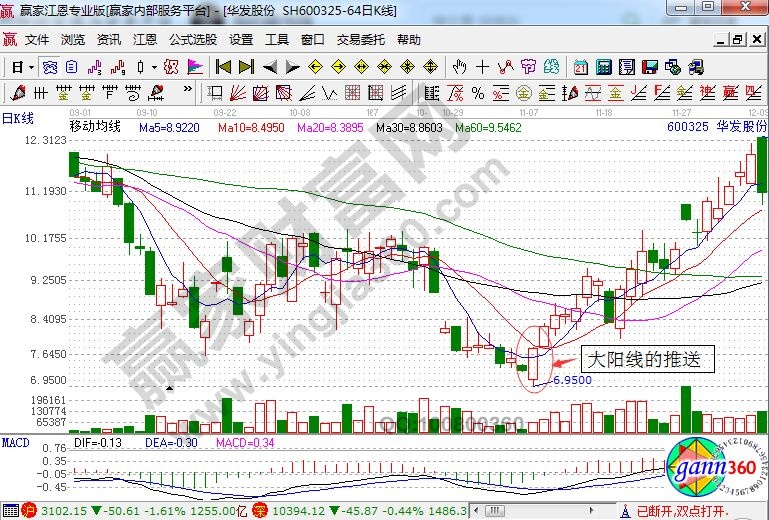
Task: Click the MACD indicator label
Action: [x=16, y=443]
